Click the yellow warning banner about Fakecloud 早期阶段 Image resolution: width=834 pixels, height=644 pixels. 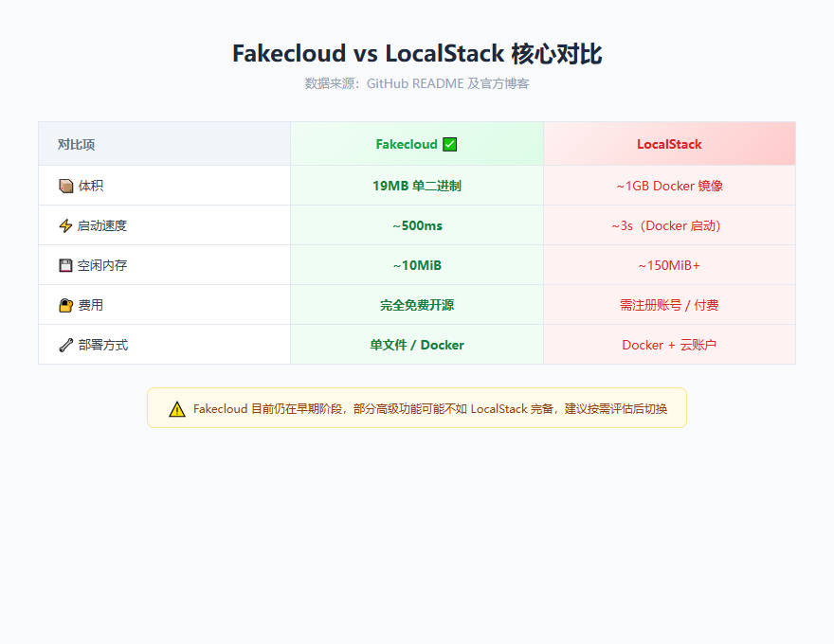pyautogui.click(x=415, y=407)
